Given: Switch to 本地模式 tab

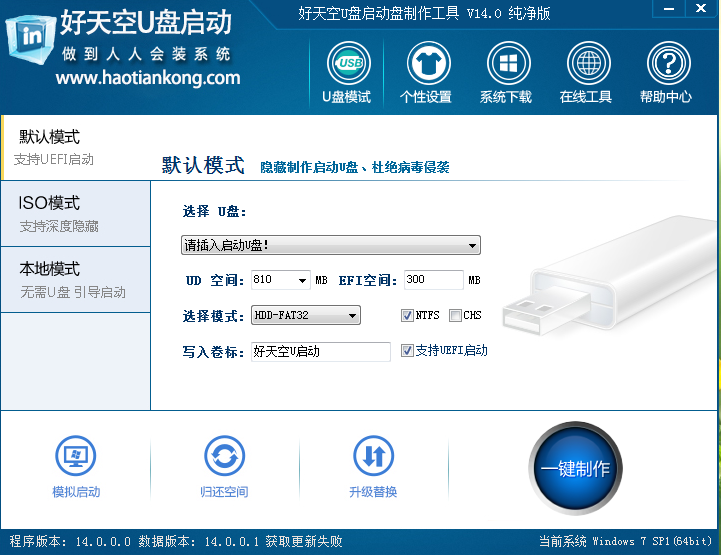Looking at the screenshot, I should 75,280.
